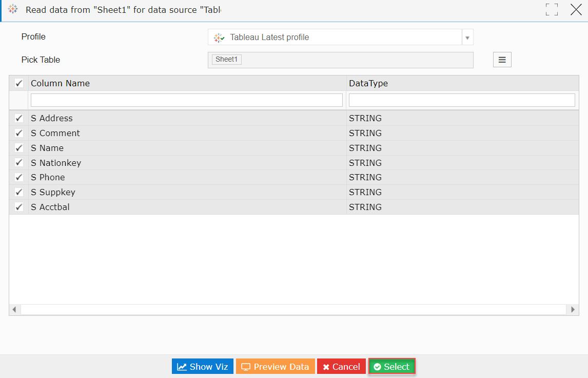Uncheck the S Phone column checkbox
Screen dimensions: 588x378
tap(19, 177)
